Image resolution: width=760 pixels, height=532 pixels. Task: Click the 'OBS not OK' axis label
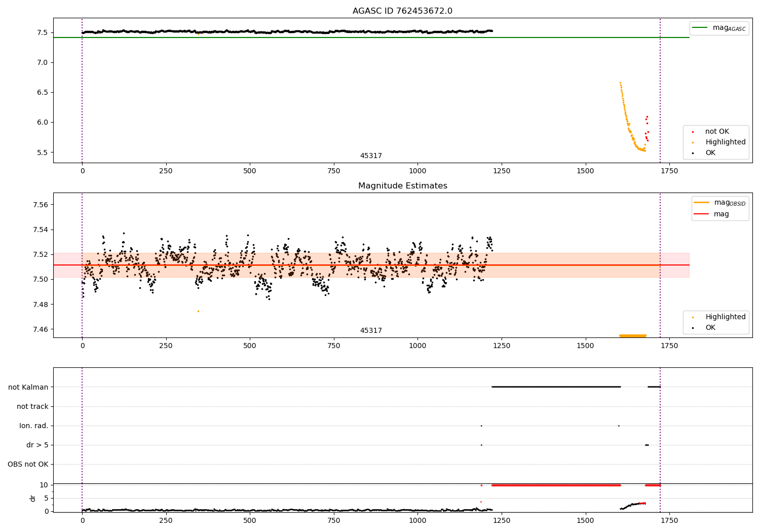(28, 464)
